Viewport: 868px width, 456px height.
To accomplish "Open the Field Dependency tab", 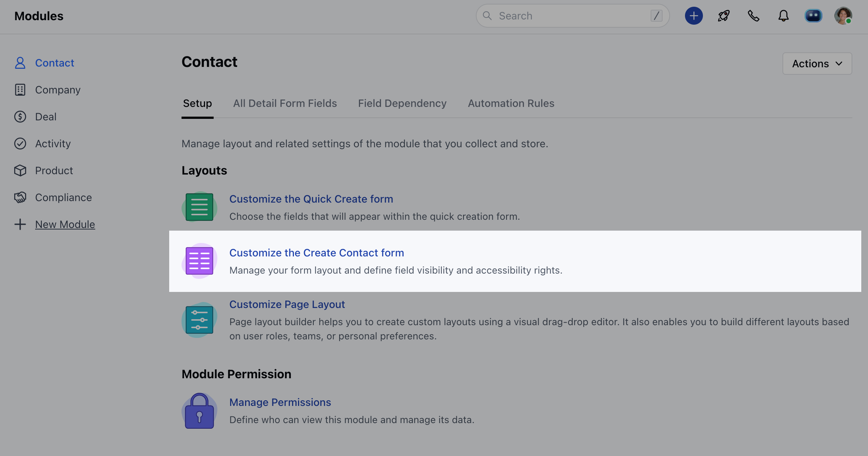I will click(402, 104).
